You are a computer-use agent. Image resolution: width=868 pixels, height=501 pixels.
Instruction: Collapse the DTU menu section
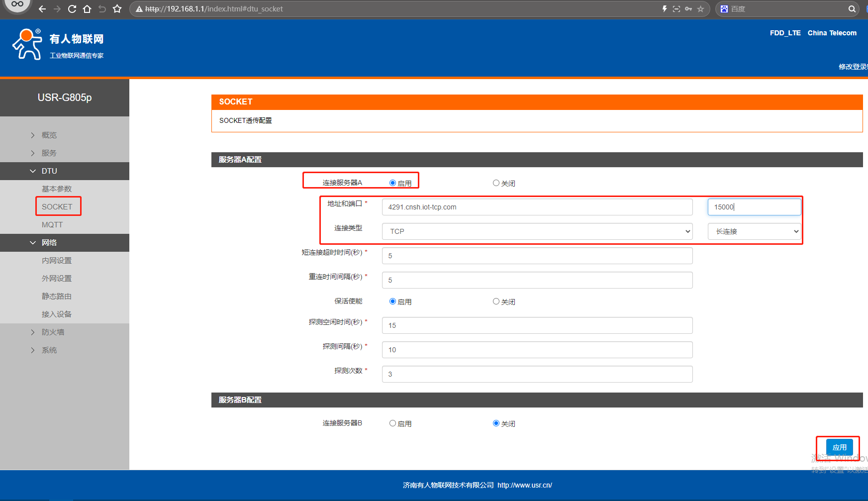pyautogui.click(x=49, y=171)
